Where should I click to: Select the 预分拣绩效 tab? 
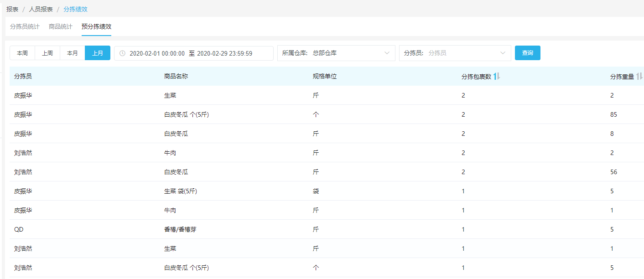[x=96, y=26]
